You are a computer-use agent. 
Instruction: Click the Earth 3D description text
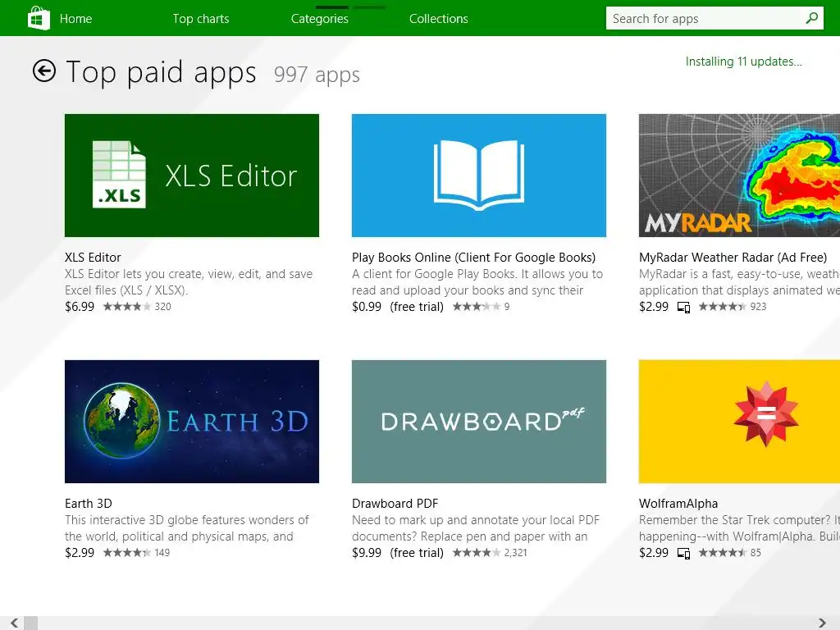coord(187,527)
